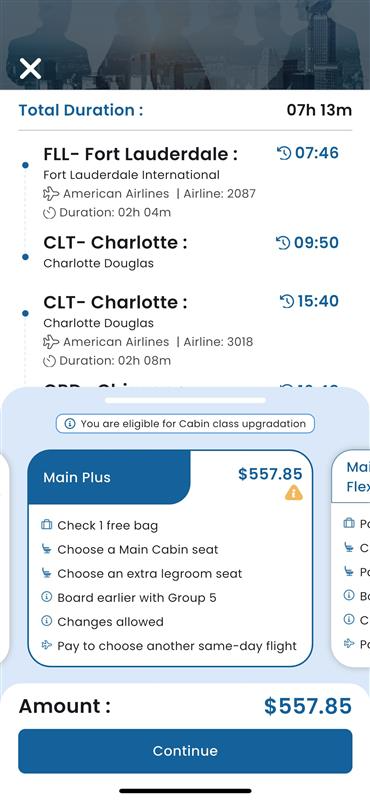Tap the orange warning icon under $557.85

point(293,492)
